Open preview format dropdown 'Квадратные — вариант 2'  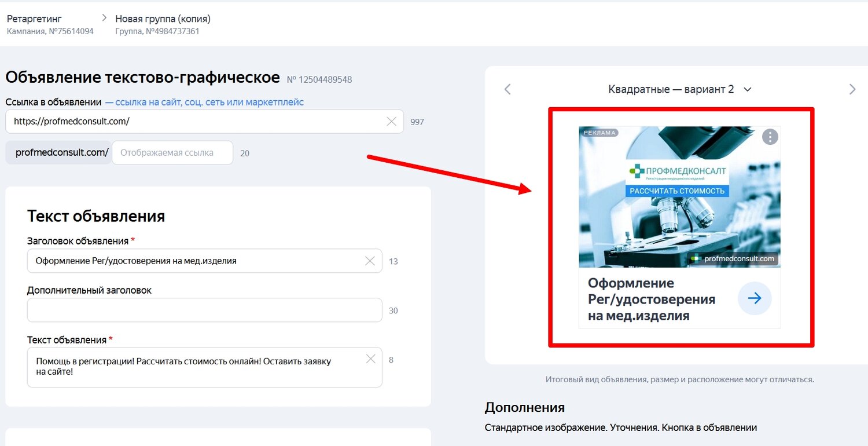[679, 89]
